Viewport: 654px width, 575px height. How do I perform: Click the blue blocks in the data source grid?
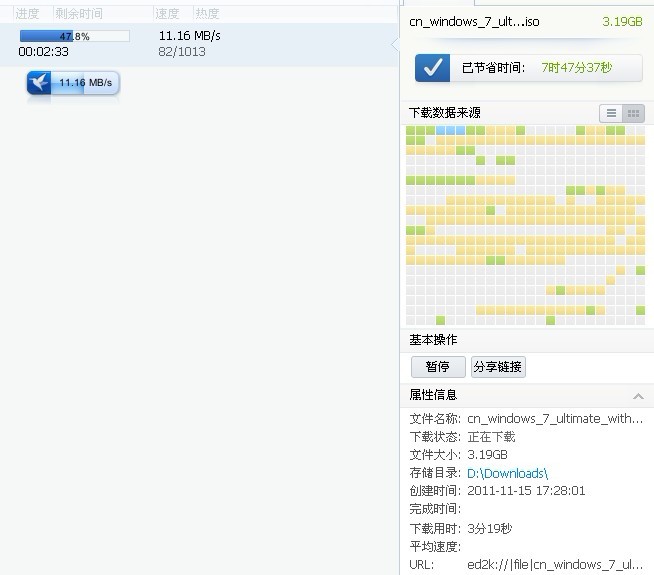450,131
